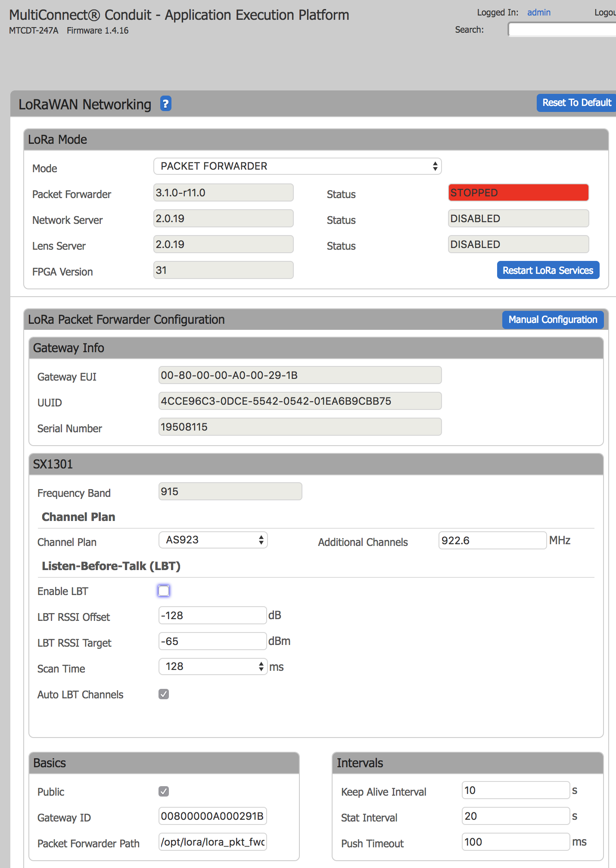Screen dimensions: 616x868
Task: Toggle the Public checkbox in Basics
Action: pos(164,791)
